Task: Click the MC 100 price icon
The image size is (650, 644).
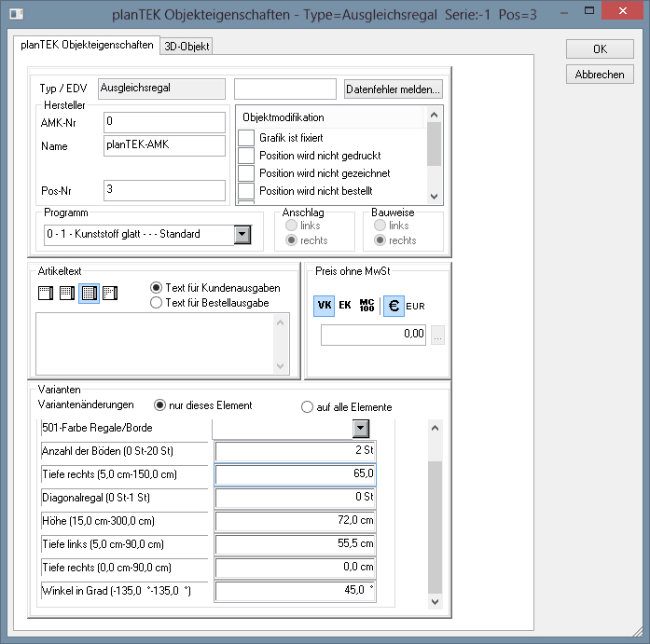Action: pos(366,305)
